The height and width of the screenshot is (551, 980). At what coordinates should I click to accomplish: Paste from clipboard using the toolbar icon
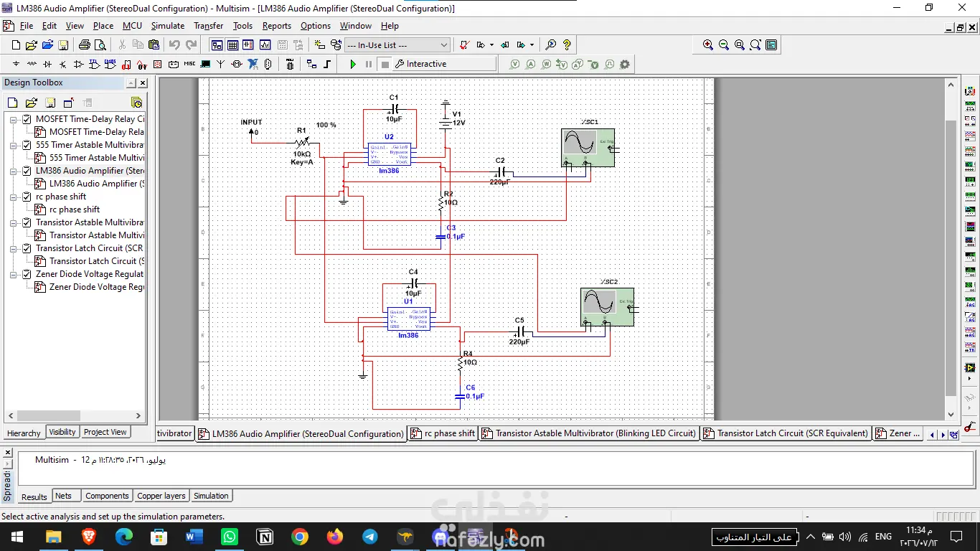154,45
